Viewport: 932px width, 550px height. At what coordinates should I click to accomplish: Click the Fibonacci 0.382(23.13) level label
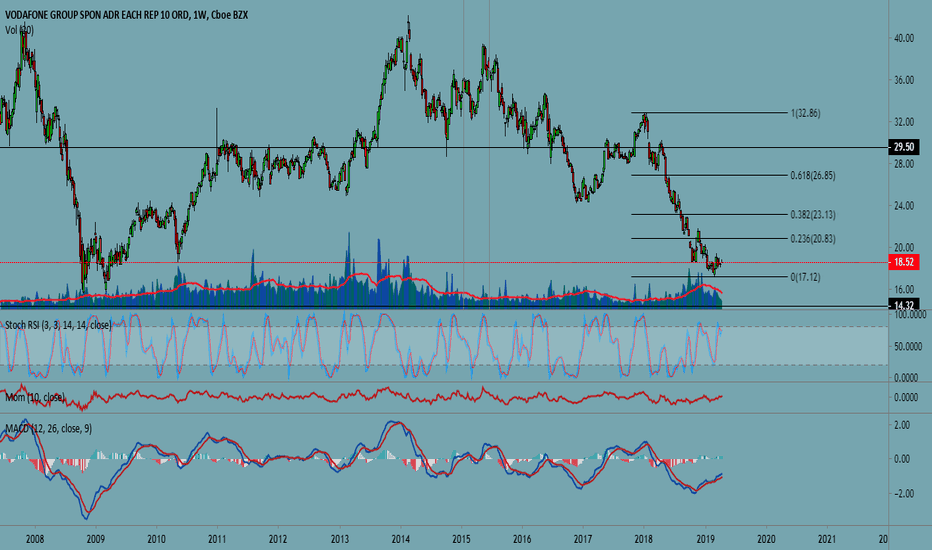pyautogui.click(x=813, y=215)
